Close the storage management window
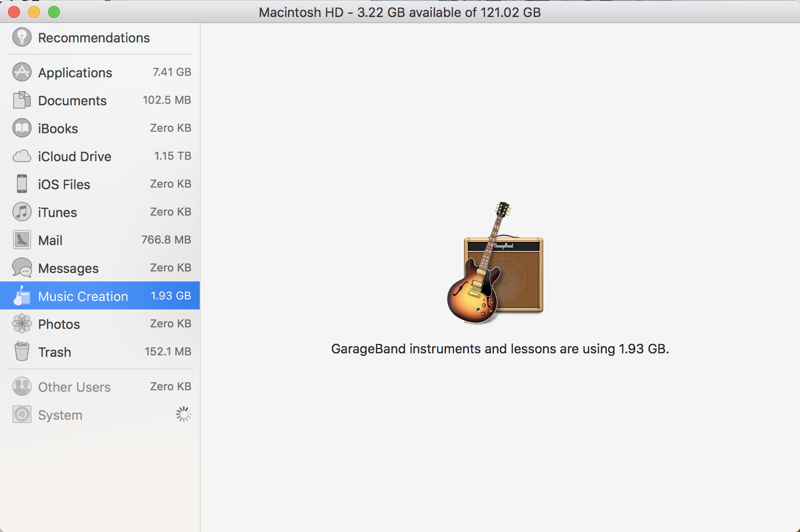800x532 pixels. (14, 12)
